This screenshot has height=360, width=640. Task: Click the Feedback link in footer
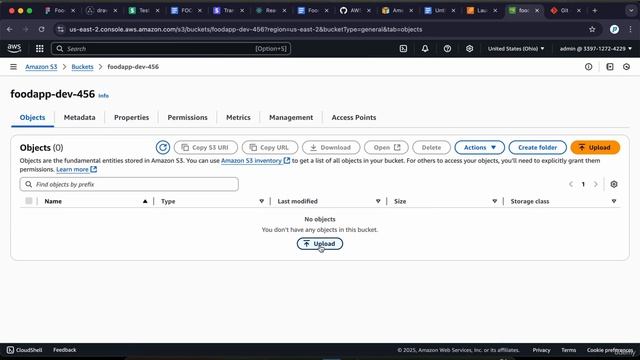[x=64, y=350]
